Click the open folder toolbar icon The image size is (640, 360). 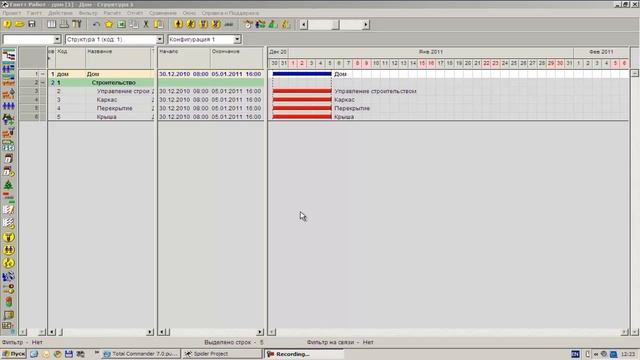pos(19,24)
